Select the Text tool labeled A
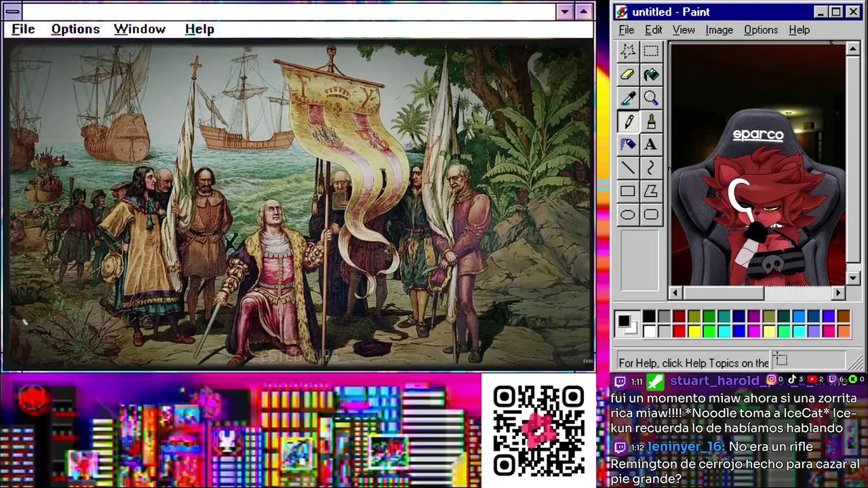The height and width of the screenshot is (488, 868). click(651, 144)
